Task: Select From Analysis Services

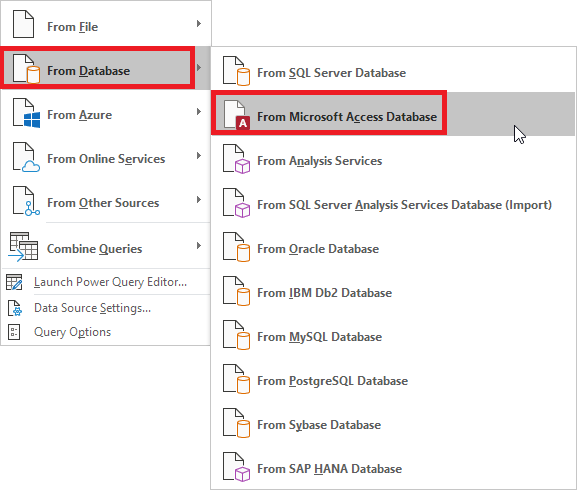Action: pos(393,159)
